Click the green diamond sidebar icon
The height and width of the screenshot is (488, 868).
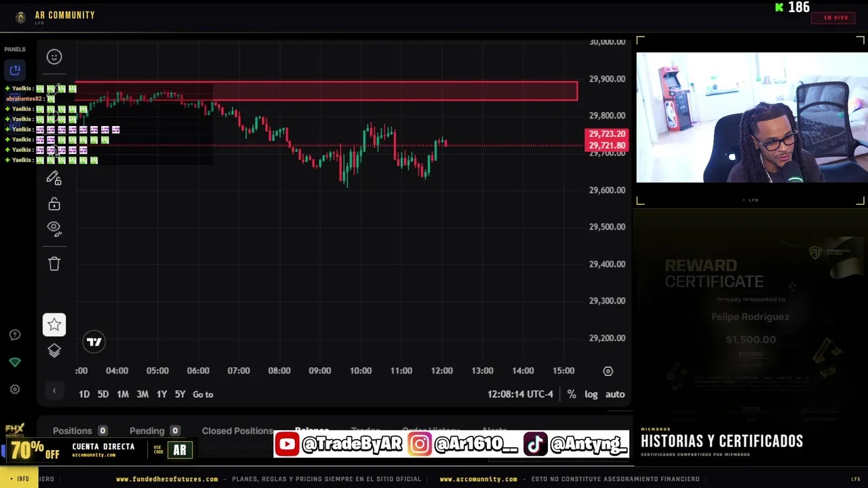(x=15, y=362)
